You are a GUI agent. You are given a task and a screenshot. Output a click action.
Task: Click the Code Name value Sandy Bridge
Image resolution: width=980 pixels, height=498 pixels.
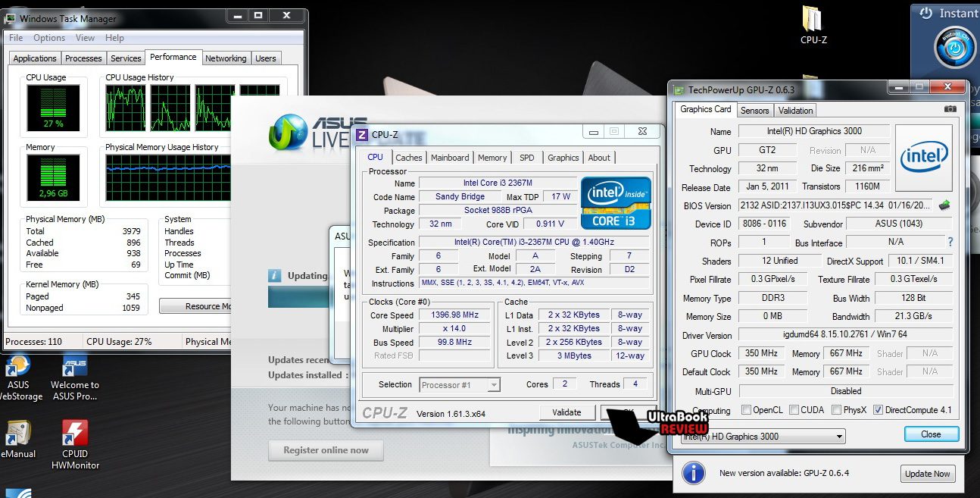pos(458,197)
